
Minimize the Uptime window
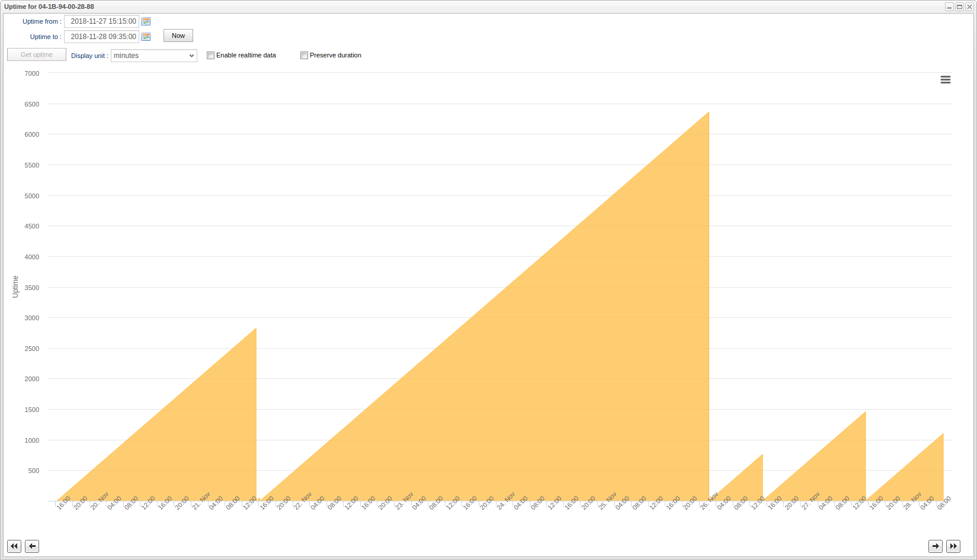tap(949, 7)
